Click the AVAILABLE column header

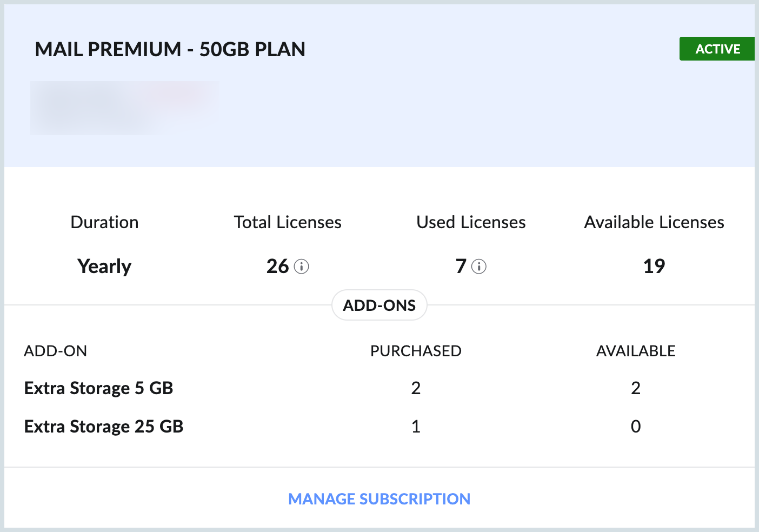636,351
